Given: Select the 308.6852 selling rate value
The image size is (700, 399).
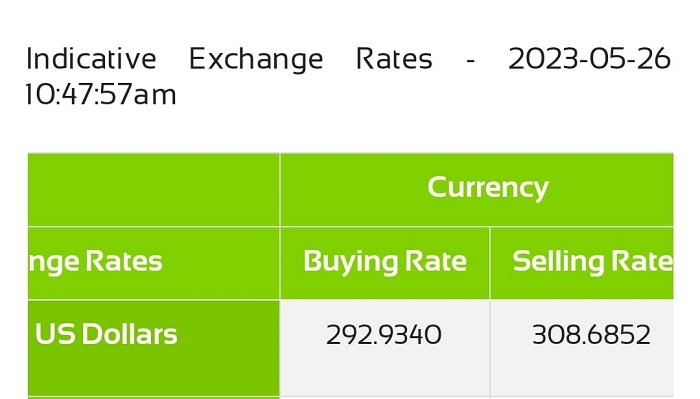Looking at the screenshot, I should (591, 335).
